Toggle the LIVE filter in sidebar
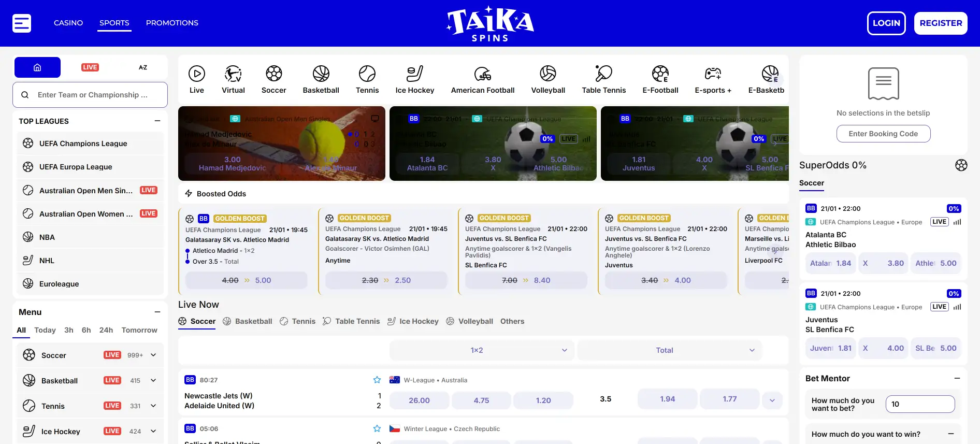 90,67
